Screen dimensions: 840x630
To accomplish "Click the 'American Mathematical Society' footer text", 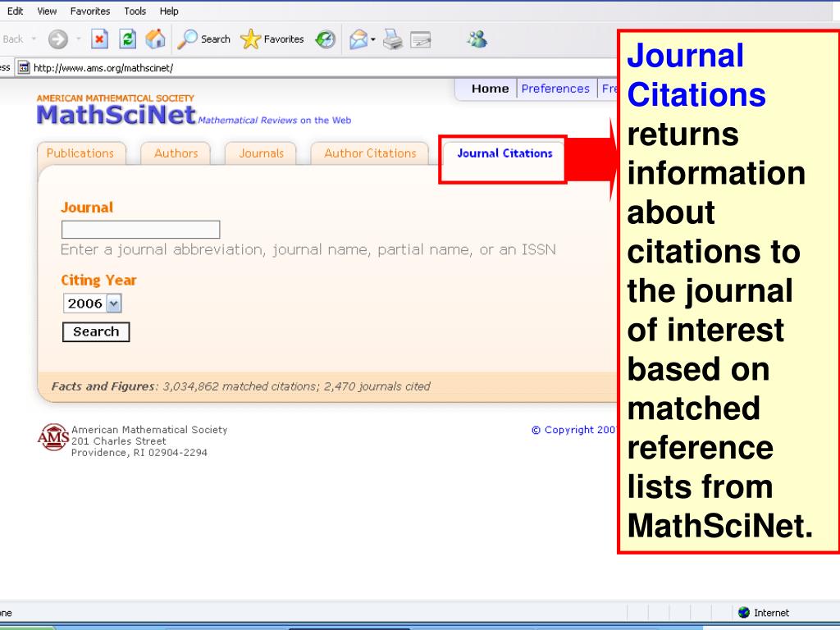I will [x=149, y=430].
